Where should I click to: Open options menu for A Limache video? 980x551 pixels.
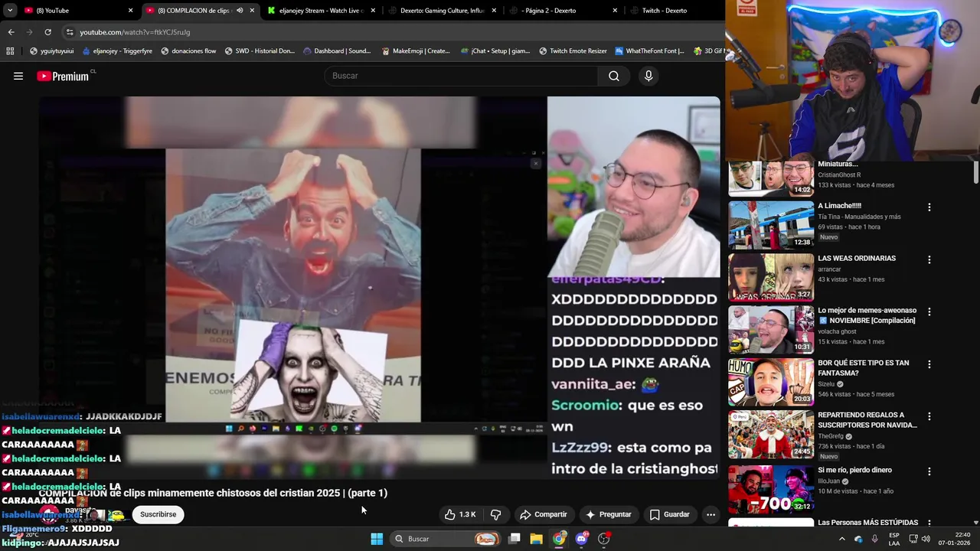[x=929, y=207]
